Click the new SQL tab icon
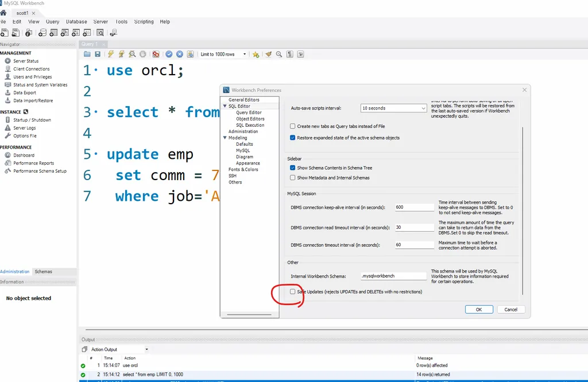This screenshot has width=588, height=382. pyautogui.click(x=4, y=33)
